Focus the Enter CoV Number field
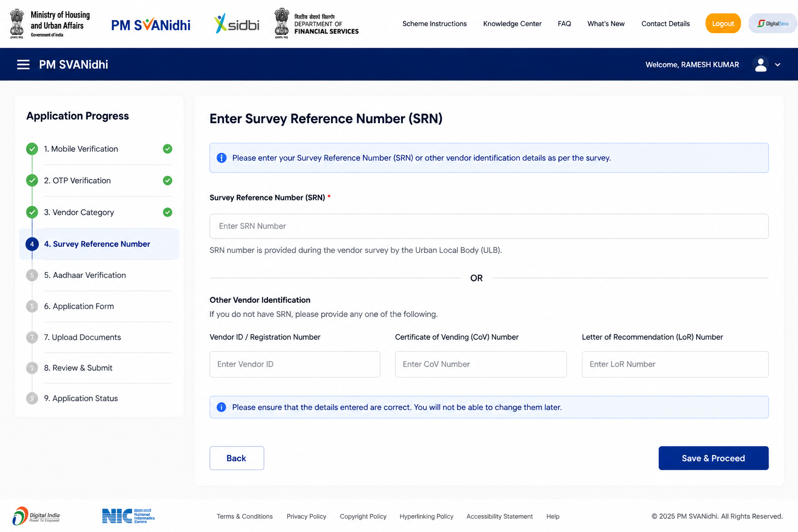Viewport: 798px width, 532px height. pyautogui.click(x=481, y=364)
